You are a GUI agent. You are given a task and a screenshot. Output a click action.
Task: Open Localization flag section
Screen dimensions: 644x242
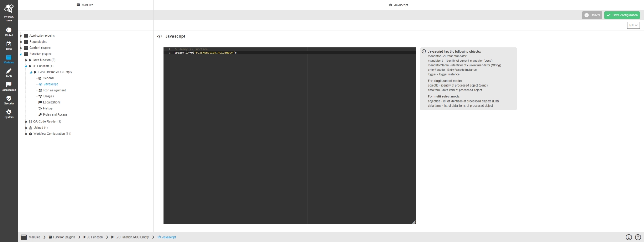tap(9, 86)
